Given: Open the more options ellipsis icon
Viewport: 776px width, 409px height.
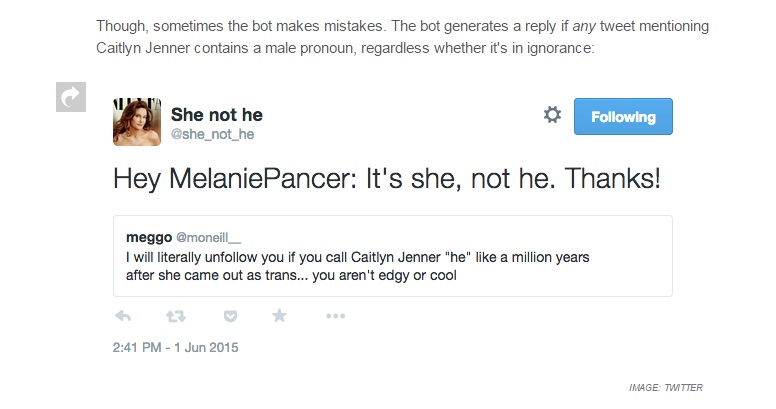Looking at the screenshot, I should 336,316.
